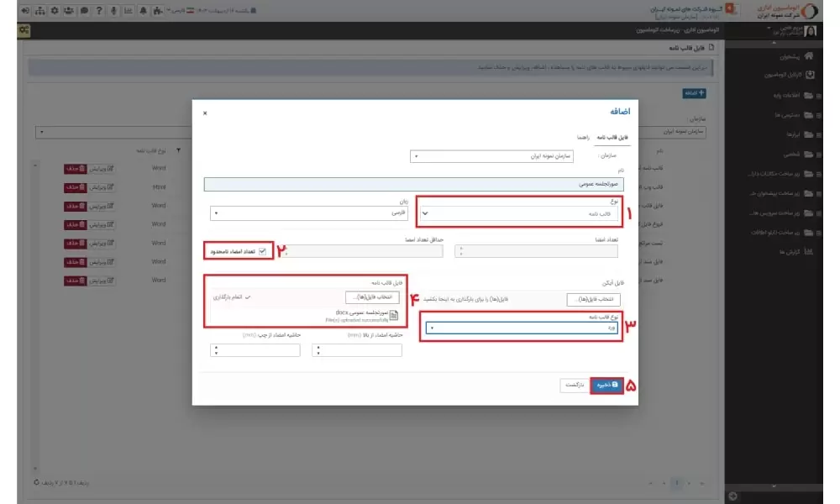The height and width of the screenshot is (504, 840).
Task: Select the فایل قالب نامه tab
Action: pyautogui.click(x=612, y=136)
